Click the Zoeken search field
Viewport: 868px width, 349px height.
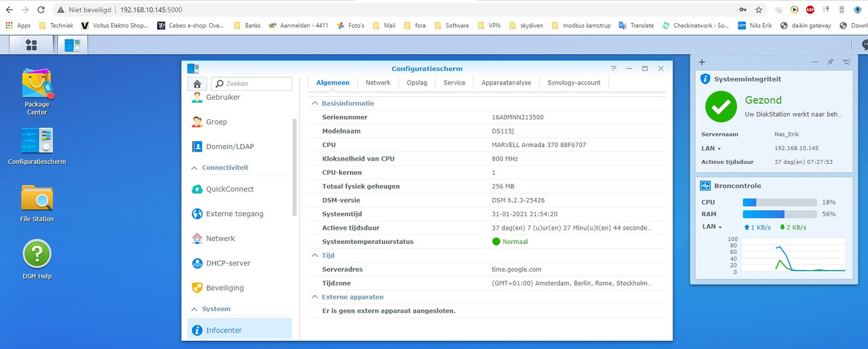click(x=252, y=84)
